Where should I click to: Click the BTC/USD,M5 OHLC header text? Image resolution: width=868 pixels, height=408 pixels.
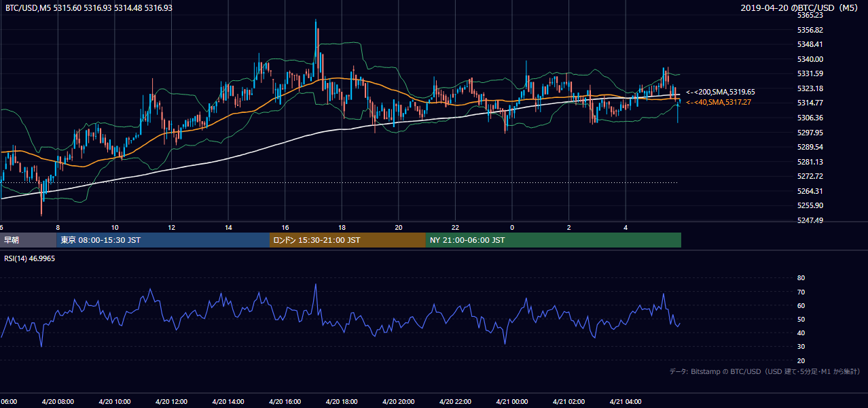[88, 7]
